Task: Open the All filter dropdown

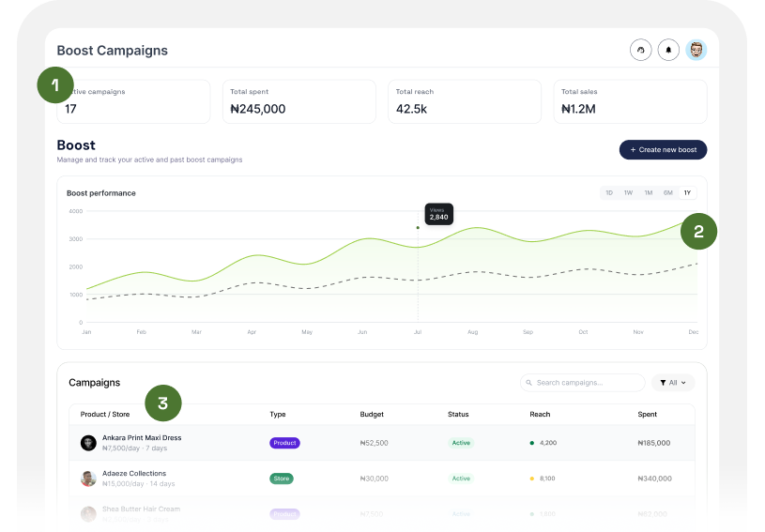Action: pyautogui.click(x=673, y=383)
